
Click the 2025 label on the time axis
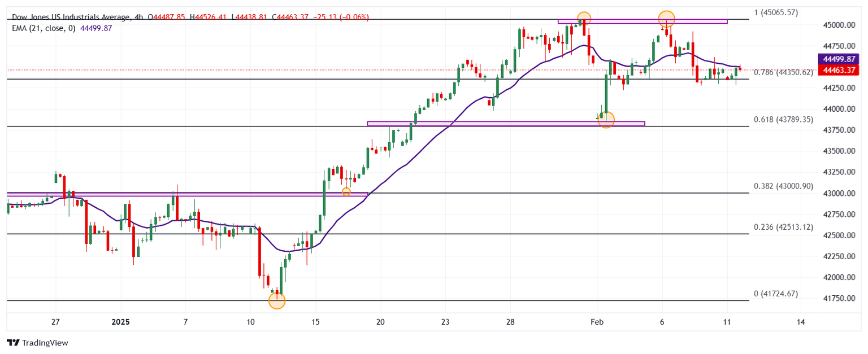click(120, 322)
